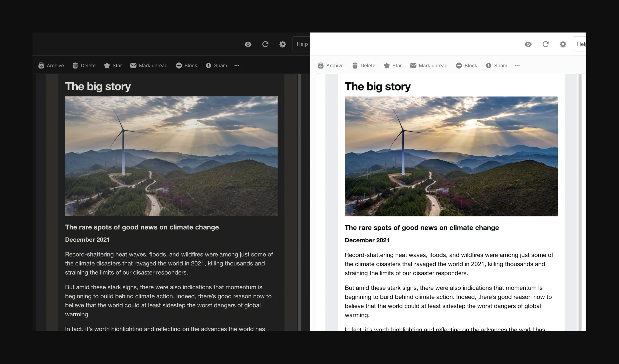Click the wind turbine image in the dark email

(171, 156)
